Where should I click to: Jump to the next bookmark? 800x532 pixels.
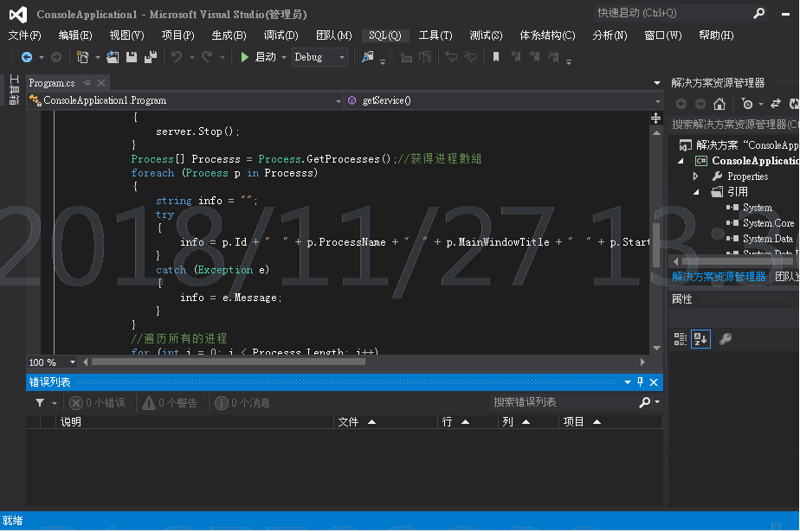pos(534,58)
